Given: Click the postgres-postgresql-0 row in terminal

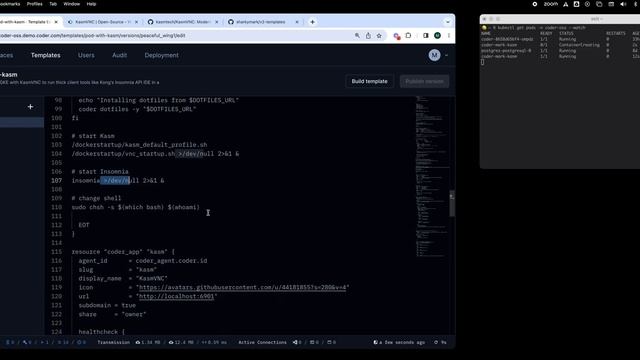Looking at the screenshot, I should [x=561, y=51].
